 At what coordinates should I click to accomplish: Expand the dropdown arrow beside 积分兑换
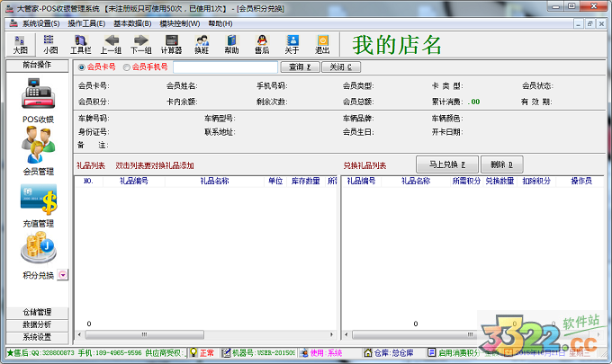tap(63, 275)
